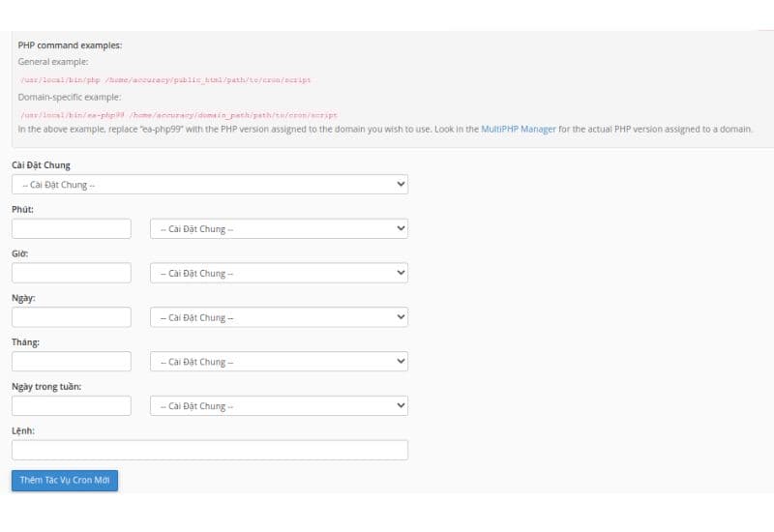
Task: Expand the dropdown next to Phút field
Action: [279, 228]
